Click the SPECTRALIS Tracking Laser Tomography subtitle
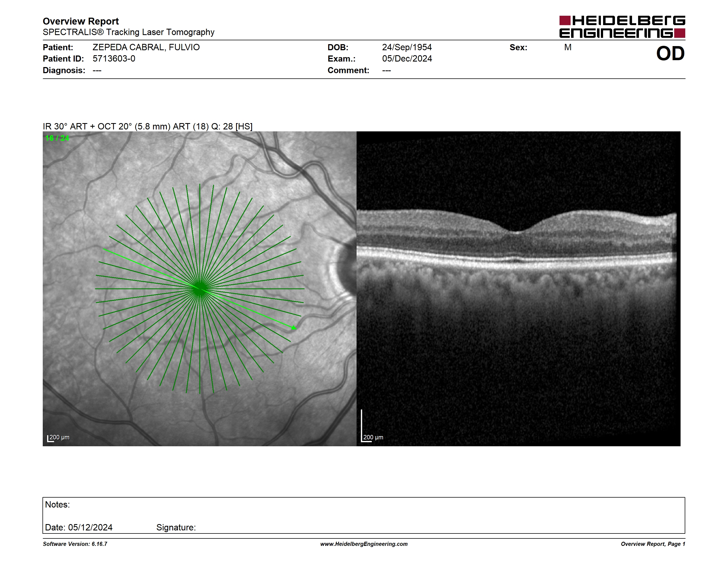Image resolution: width=728 pixels, height=563 pixels. (128, 32)
